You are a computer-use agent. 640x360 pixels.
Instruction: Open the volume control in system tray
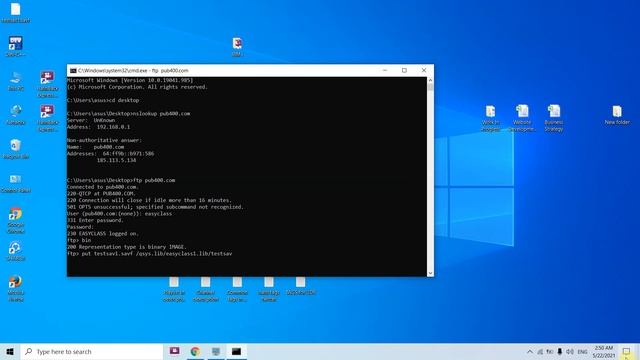click(x=570, y=351)
